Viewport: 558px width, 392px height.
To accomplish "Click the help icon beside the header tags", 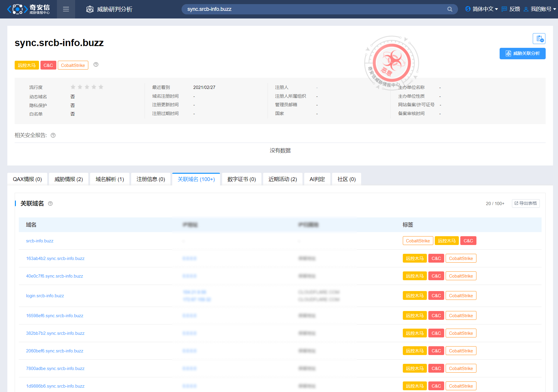I will (x=96, y=65).
